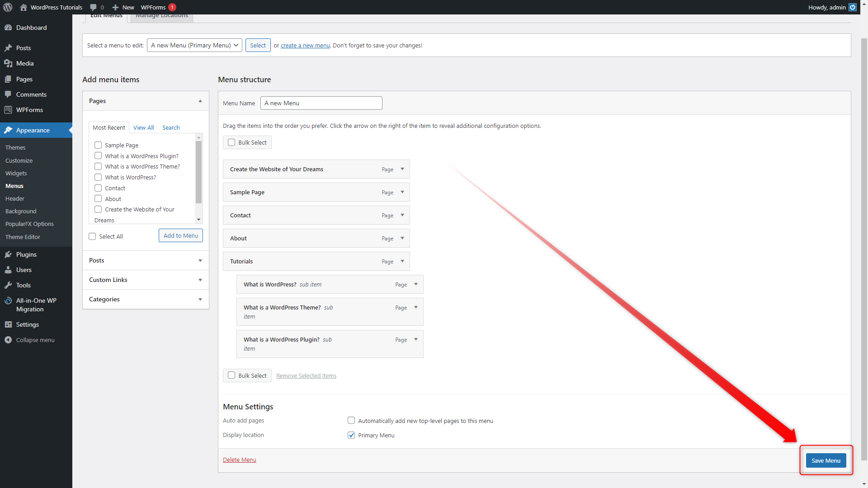Viewport: 868px width, 488px height.
Task: Switch to the Search tab in Pages
Action: 171,127
